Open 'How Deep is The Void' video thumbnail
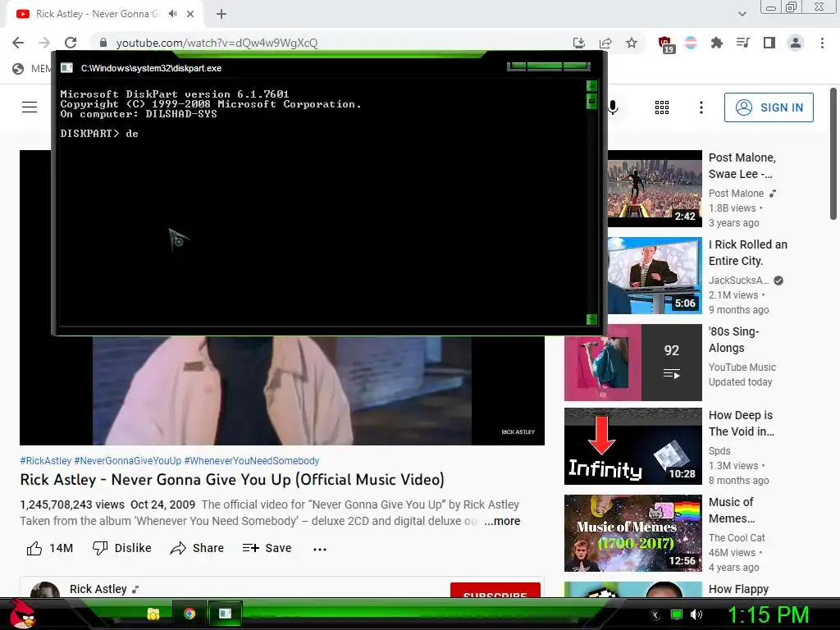 (x=632, y=446)
